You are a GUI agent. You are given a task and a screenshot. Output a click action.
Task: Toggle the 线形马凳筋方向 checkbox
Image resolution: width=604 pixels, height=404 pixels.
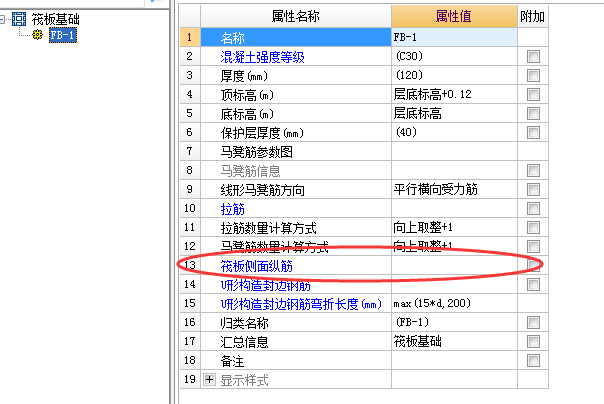coord(533,189)
